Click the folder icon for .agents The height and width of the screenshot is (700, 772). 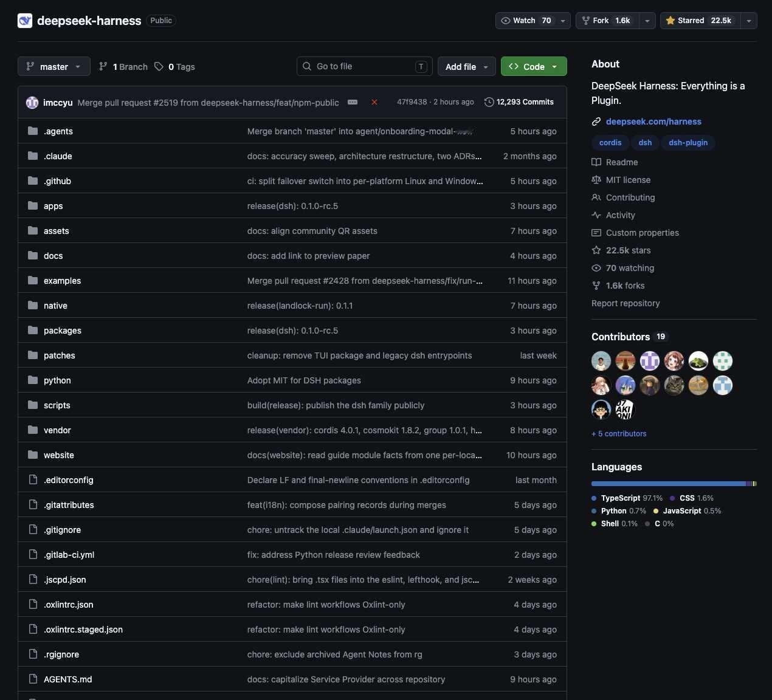(33, 131)
